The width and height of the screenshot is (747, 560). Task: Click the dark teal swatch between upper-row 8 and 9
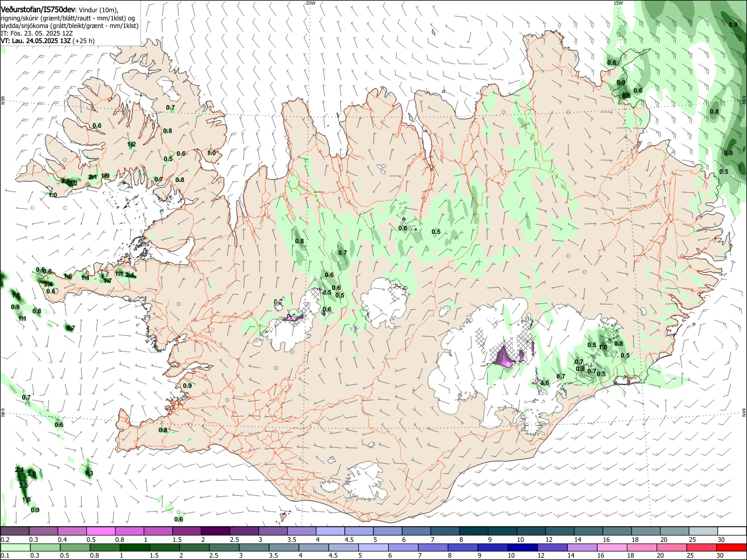click(x=474, y=531)
